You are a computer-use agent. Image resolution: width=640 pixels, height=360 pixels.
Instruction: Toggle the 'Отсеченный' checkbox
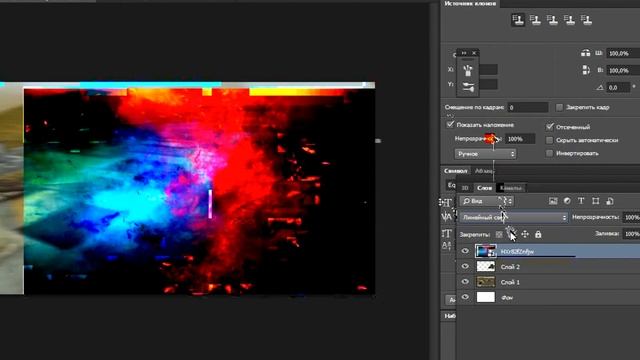[x=549, y=127]
